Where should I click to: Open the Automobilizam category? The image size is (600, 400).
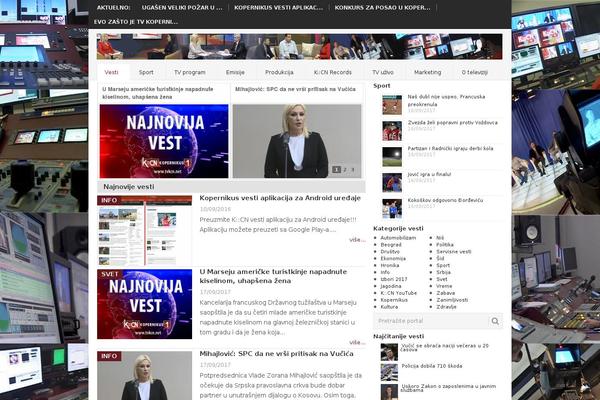(x=398, y=238)
